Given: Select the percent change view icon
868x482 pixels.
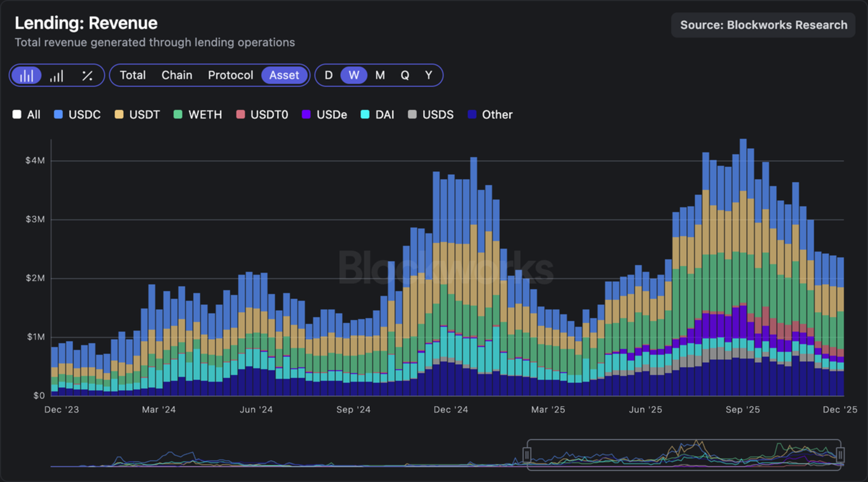Looking at the screenshot, I should click(x=87, y=75).
